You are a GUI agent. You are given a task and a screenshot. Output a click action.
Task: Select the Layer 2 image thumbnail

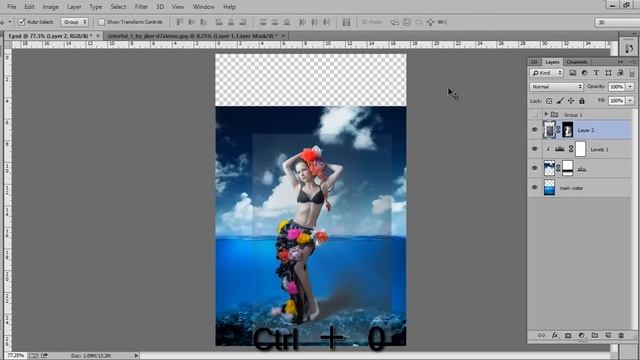(549, 130)
